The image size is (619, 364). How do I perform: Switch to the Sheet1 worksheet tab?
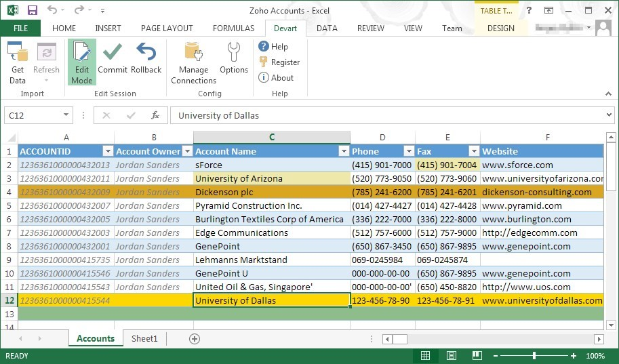tap(144, 338)
